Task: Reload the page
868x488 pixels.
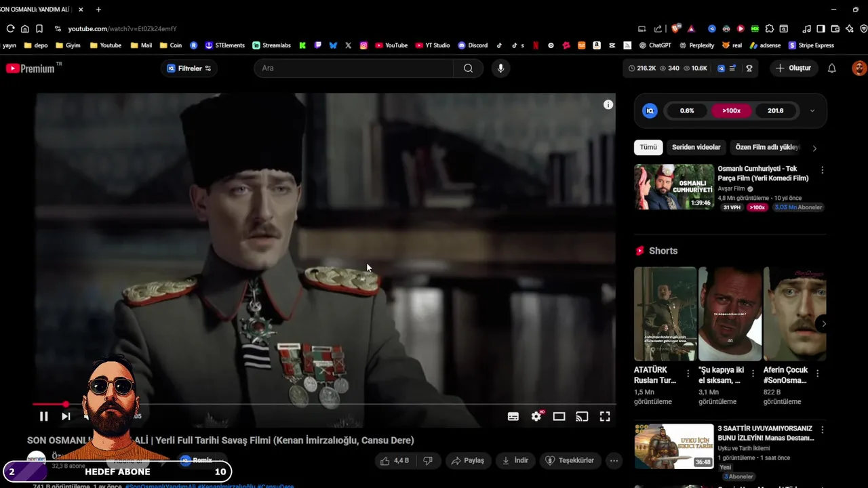Action: click(10, 28)
